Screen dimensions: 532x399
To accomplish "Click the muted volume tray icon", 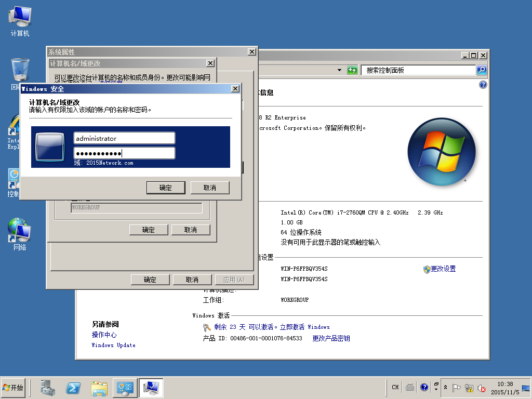I will point(481,388).
